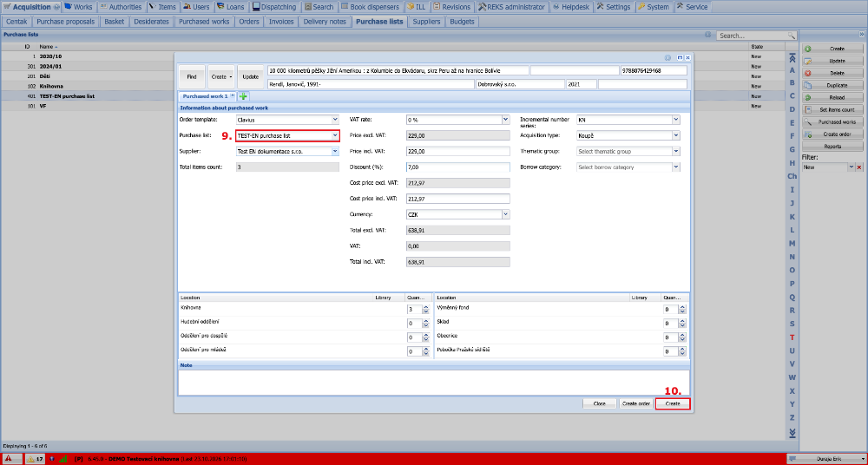Viewport: 868px width, 465px height.
Task: Open the Borrow category dropdown
Action: 676,167
